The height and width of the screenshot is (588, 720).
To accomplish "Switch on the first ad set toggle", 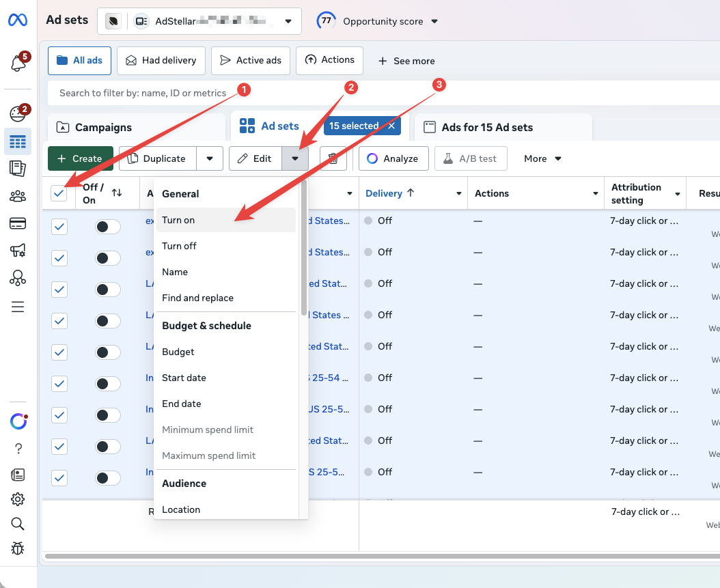I will (108, 227).
